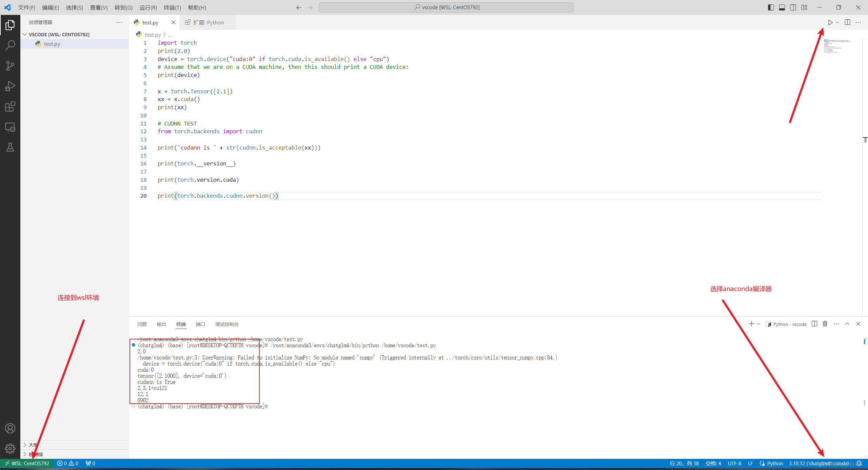Run the Python file with play button
The width and height of the screenshot is (868, 470).
coord(830,22)
